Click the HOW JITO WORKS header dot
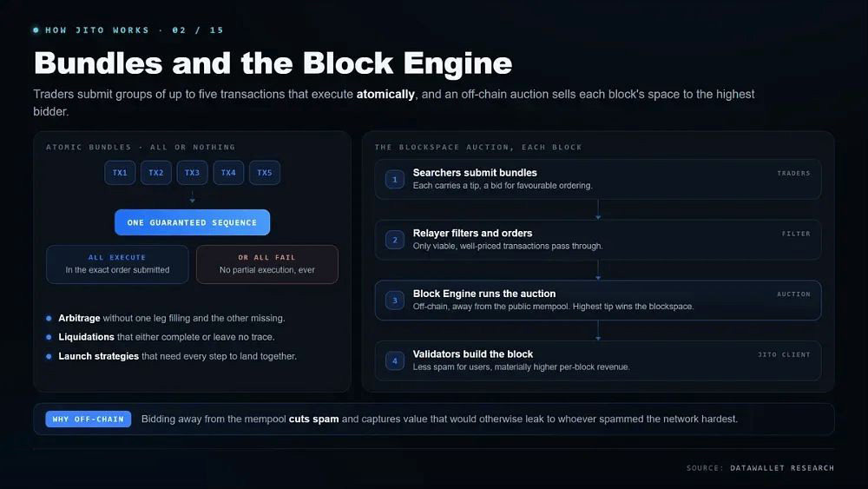This screenshot has width=868, height=489. click(x=36, y=30)
